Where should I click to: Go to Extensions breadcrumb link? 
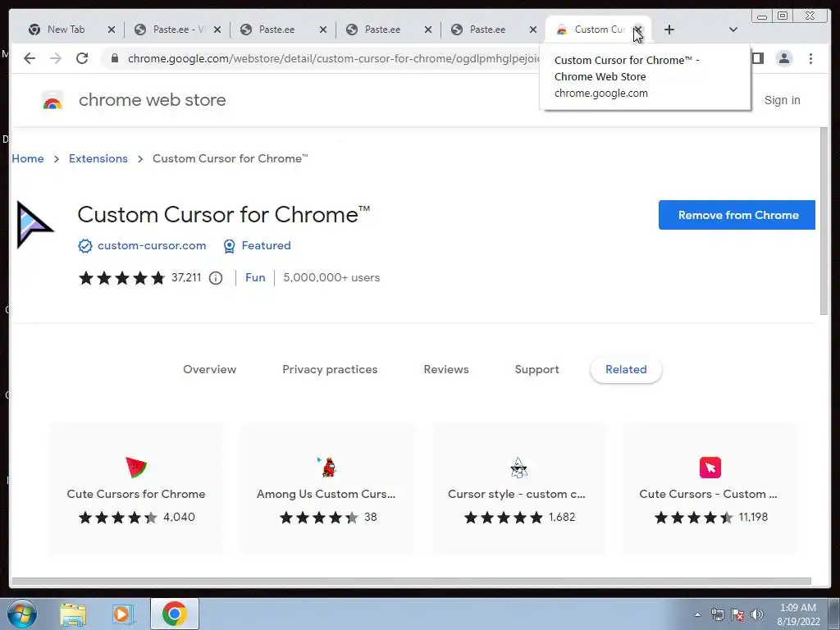tap(98, 158)
